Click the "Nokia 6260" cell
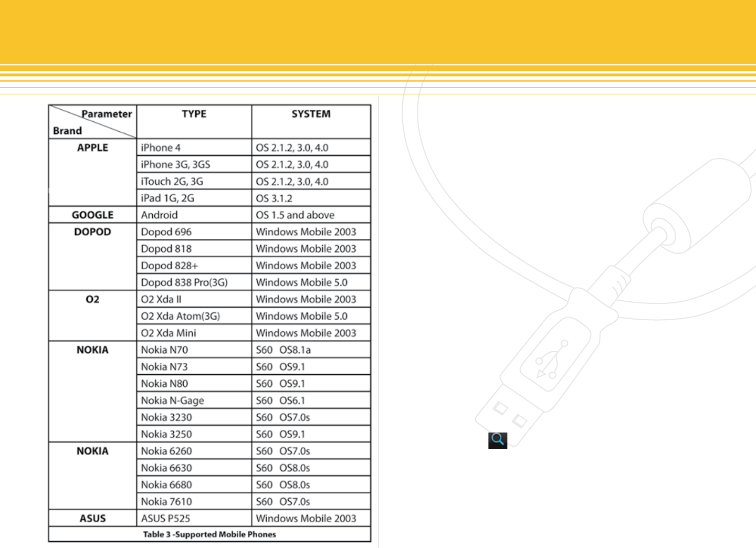 [194, 451]
